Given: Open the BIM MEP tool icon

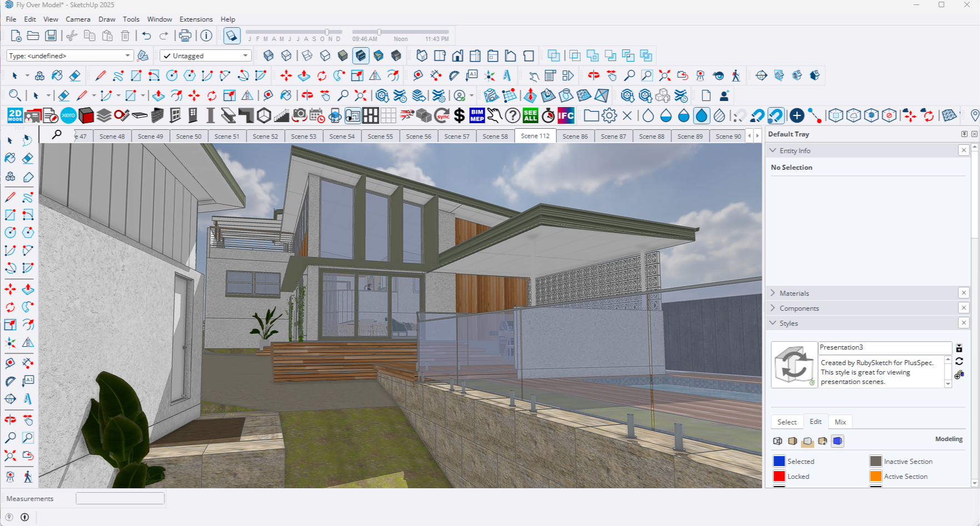Looking at the screenshot, I should 477,115.
